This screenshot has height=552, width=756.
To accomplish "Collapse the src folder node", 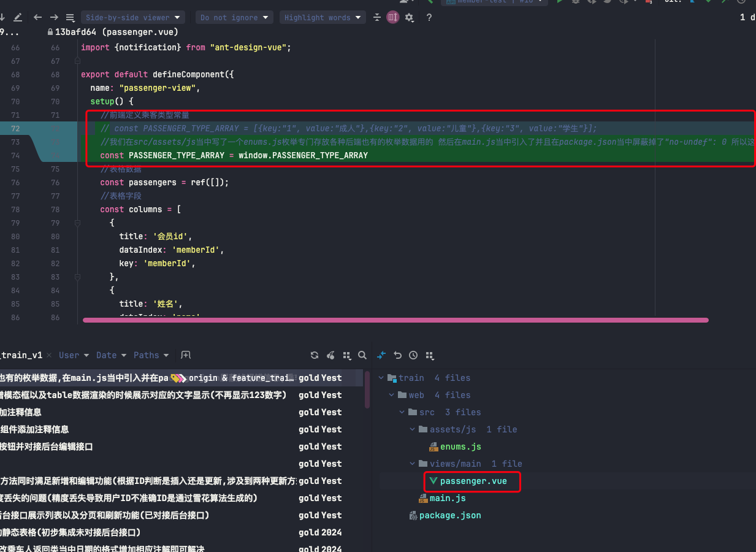I will click(402, 412).
